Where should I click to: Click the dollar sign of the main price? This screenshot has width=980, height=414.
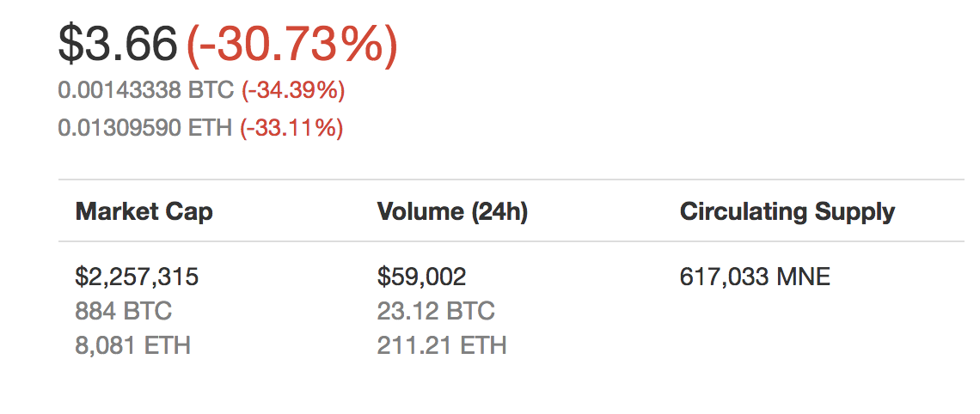pyautogui.click(x=70, y=46)
